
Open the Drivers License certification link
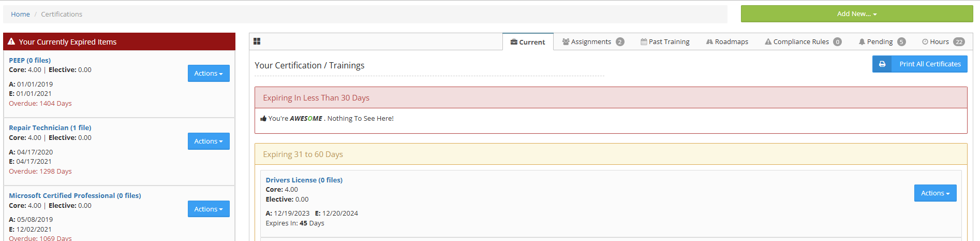pos(304,180)
